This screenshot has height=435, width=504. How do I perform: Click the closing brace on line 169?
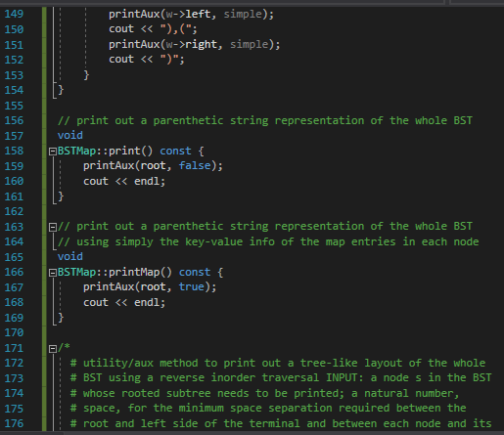pos(61,318)
